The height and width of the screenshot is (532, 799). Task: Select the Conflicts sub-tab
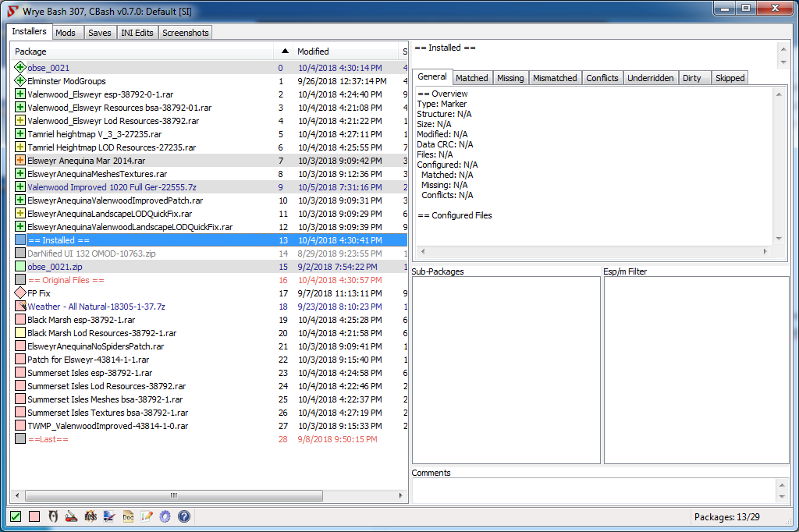coord(602,77)
